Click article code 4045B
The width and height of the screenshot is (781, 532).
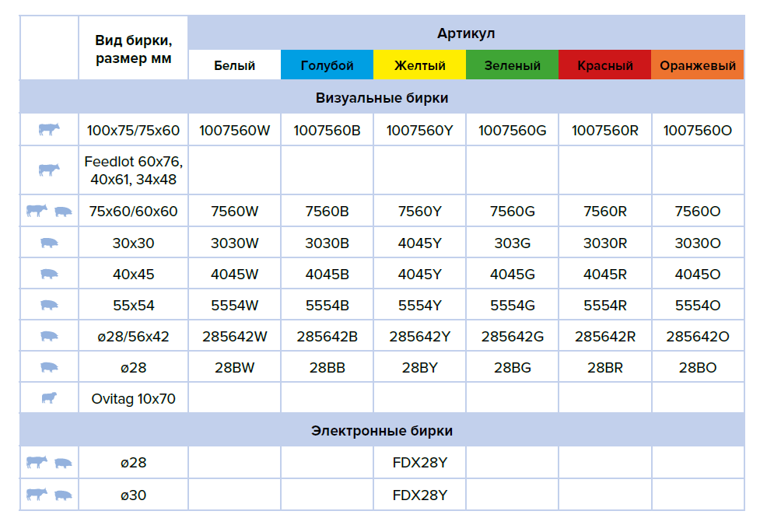(327, 274)
